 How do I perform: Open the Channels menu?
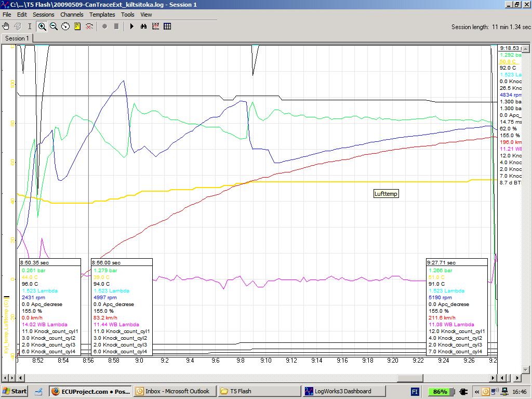72,15
